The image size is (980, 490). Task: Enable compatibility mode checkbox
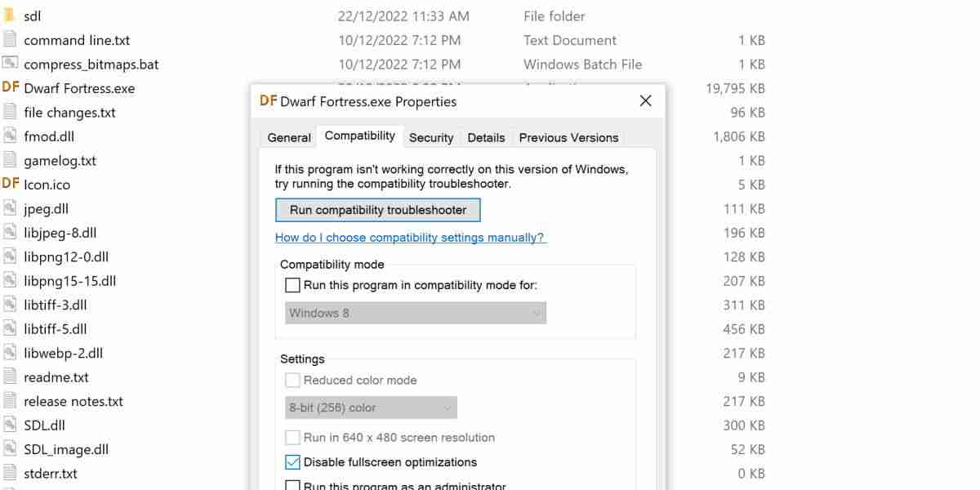[x=292, y=285]
